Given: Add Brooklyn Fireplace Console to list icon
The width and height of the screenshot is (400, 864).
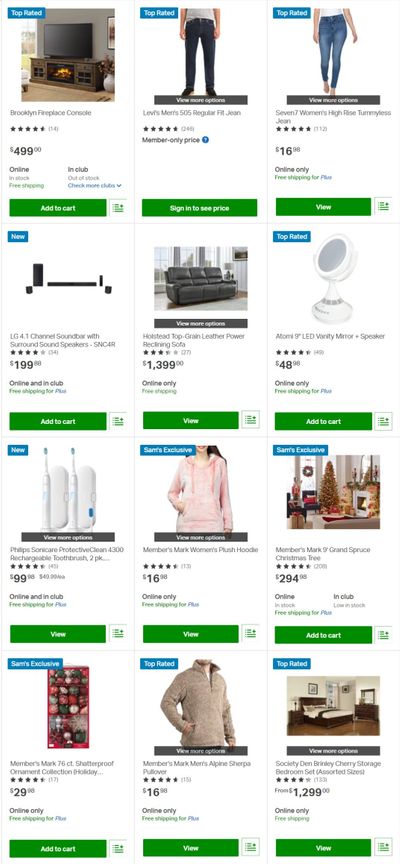Looking at the screenshot, I should point(118,208).
